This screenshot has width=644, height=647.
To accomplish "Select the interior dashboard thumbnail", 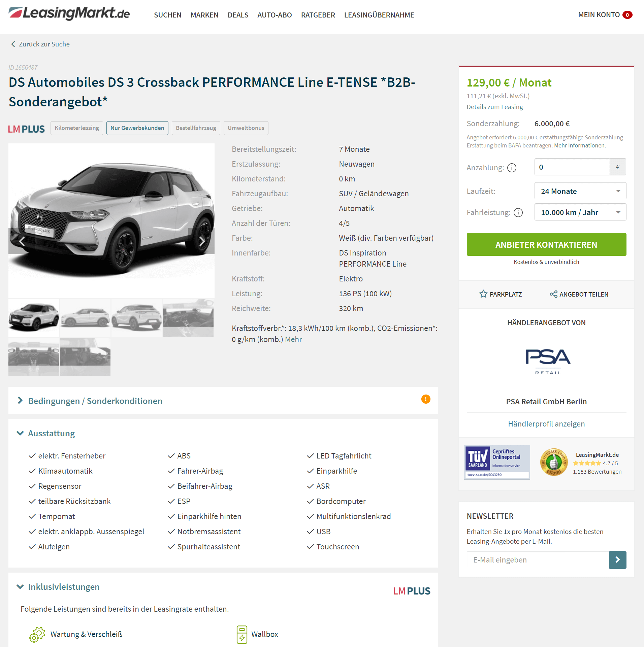I will tap(34, 357).
